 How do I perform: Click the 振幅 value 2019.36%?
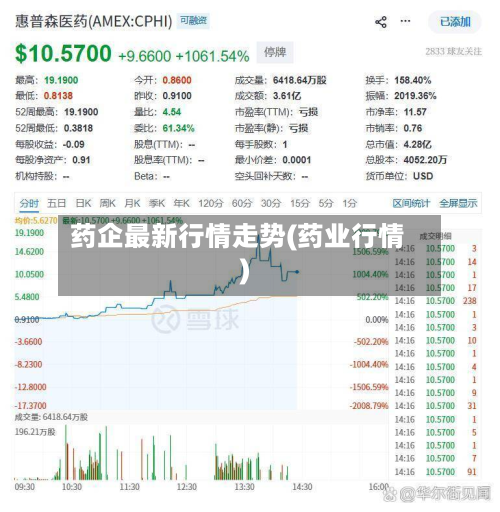pyautogui.click(x=415, y=96)
